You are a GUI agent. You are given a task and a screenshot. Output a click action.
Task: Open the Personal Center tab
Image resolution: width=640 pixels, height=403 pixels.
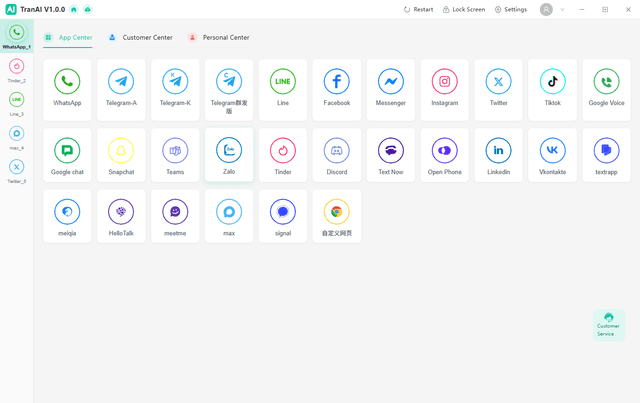click(218, 38)
